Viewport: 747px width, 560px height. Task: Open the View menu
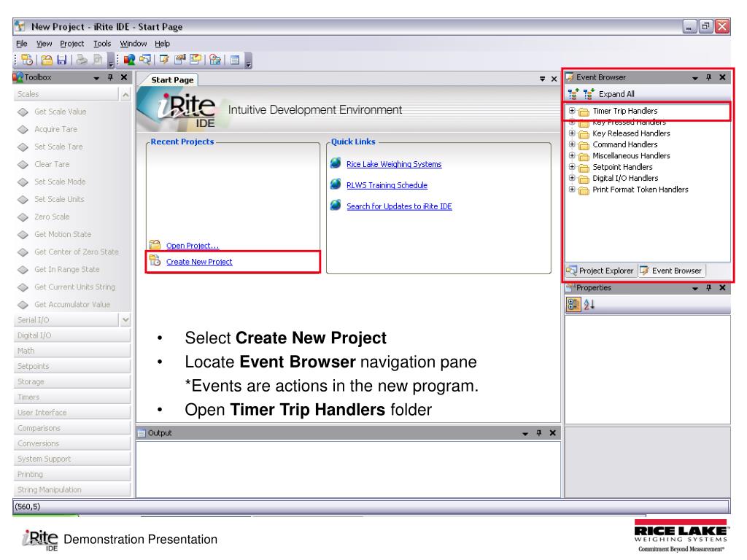pos(44,43)
